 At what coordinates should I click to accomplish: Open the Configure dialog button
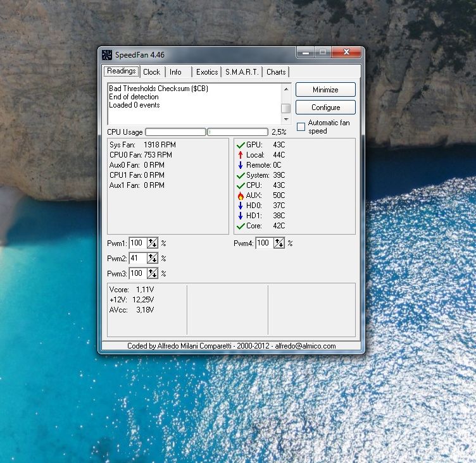coord(325,108)
